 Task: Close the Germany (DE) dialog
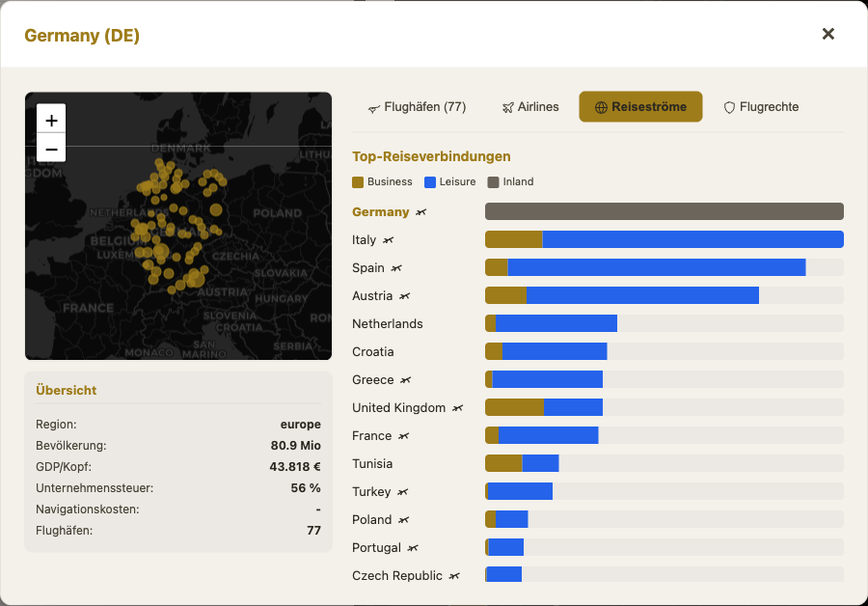tap(828, 34)
